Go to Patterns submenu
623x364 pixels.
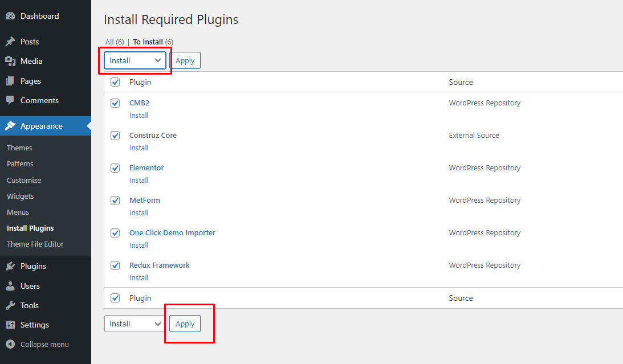point(21,163)
